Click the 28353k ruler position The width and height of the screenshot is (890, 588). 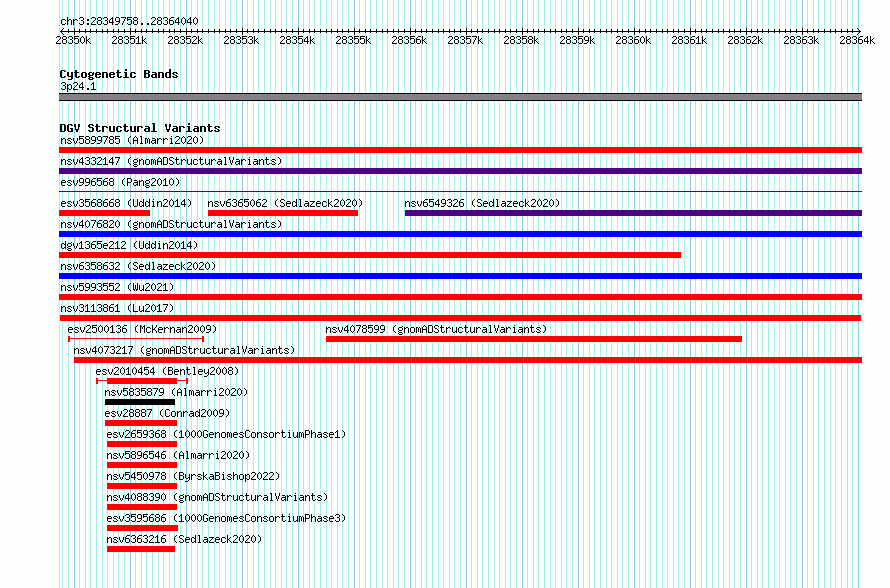tap(241, 40)
